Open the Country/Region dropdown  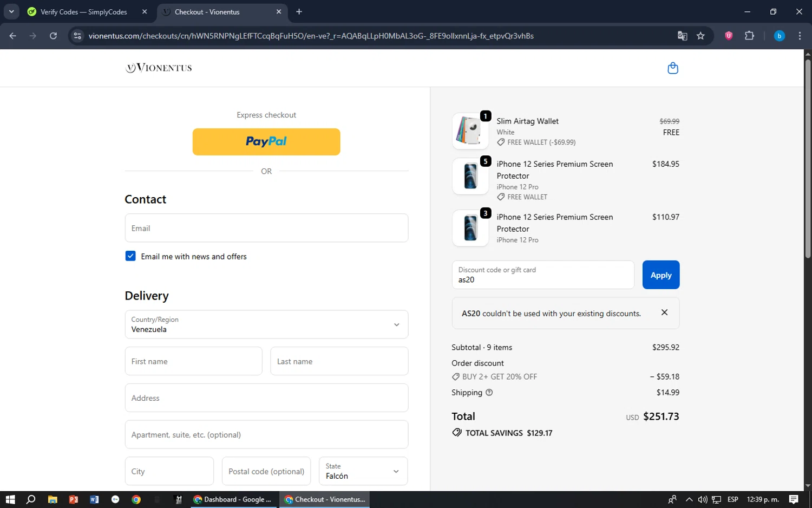[266, 324]
